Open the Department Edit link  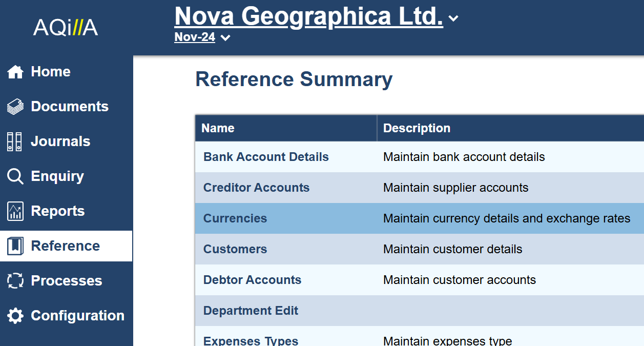click(251, 311)
